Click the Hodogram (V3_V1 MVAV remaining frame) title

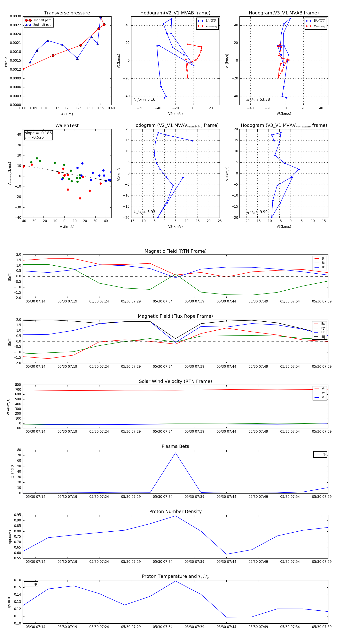click(x=284, y=125)
